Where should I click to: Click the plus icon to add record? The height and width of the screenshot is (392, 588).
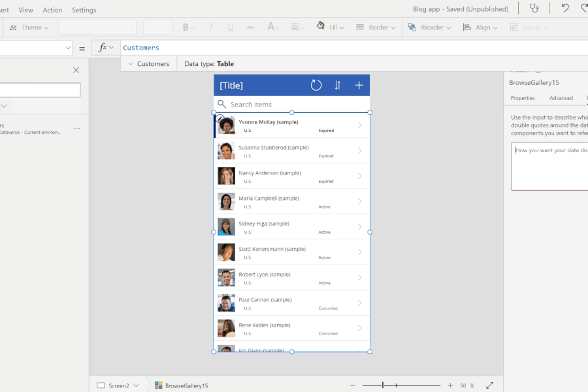pyautogui.click(x=359, y=85)
